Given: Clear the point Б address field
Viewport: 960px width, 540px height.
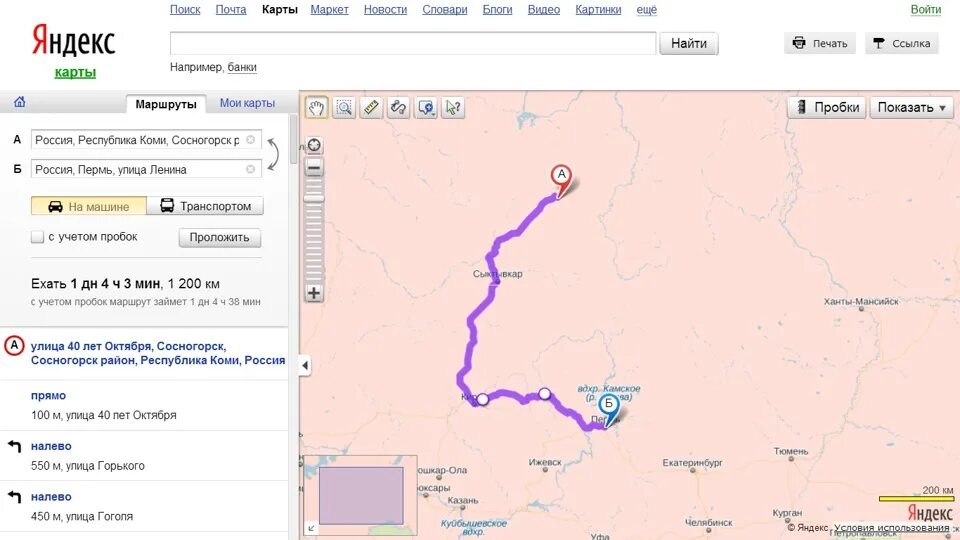Looking at the screenshot, I should [250, 169].
